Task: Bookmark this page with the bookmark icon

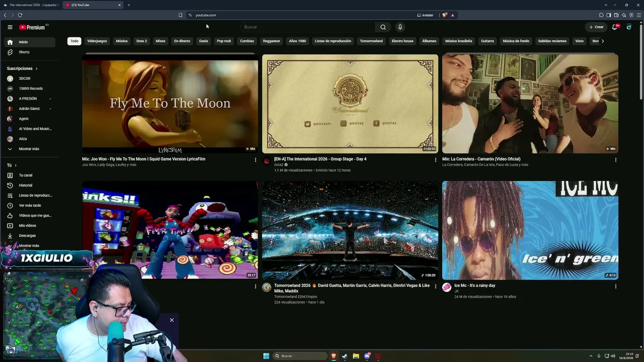Action: pyautogui.click(x=180, y=15)
